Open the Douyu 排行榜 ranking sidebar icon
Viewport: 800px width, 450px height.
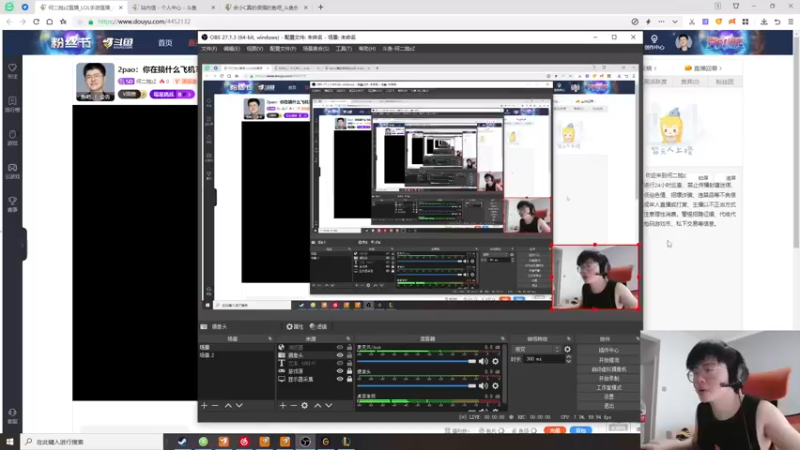pos(12,101)
